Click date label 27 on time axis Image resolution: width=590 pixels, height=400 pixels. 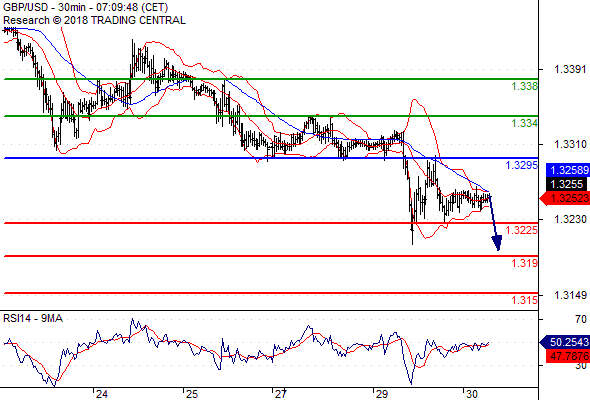tap(280, 394)
